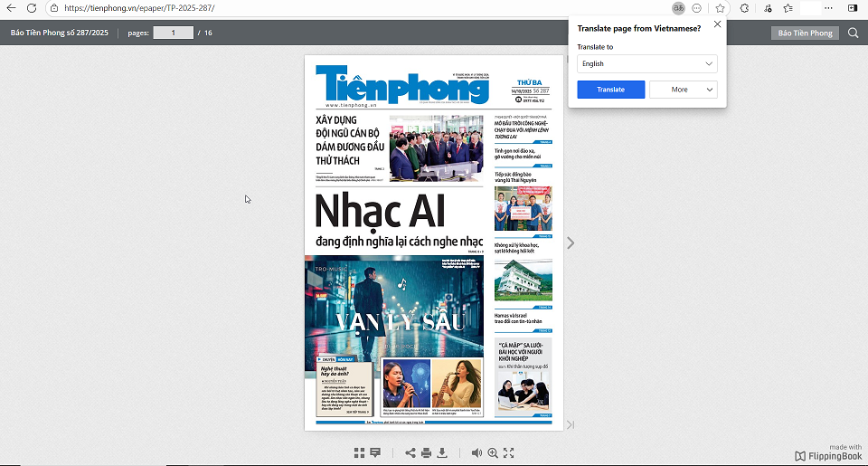This screenshot has width=868, height=466.
Task: Download the publication
Action: coord(442,452)
